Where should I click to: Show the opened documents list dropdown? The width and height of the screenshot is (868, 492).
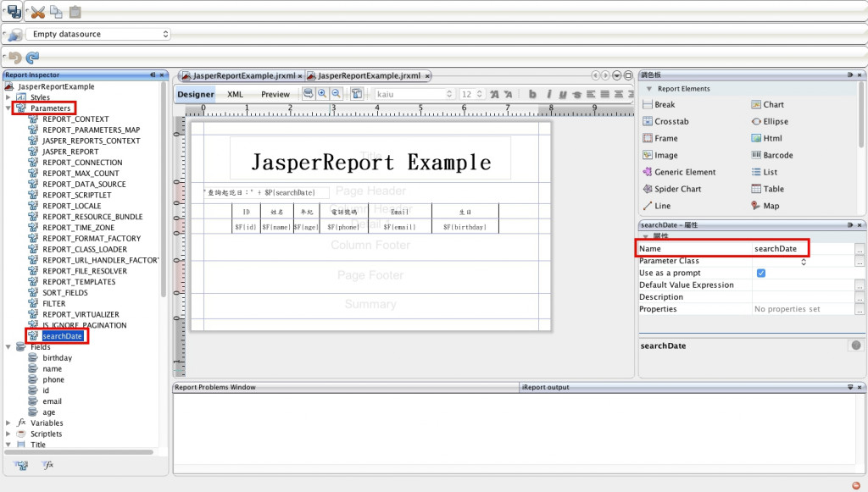[617, 75]
